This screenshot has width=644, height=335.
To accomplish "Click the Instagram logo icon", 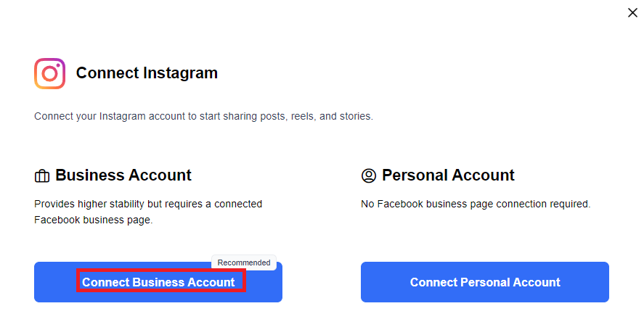I will click(x=49, y=73).
